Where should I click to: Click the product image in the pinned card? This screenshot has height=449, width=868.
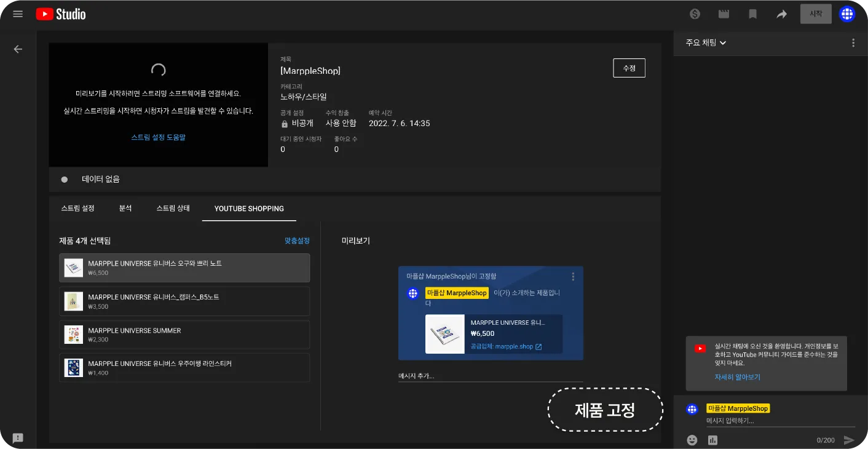click(445, 334)
